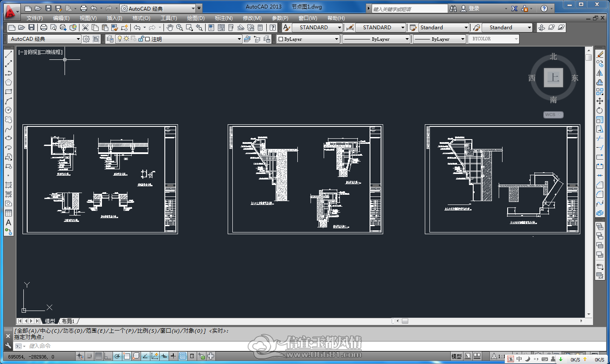Image resolution: width=610 pixels, height=364 pixels.
Task: Open the 文件(F) menu
Action: (x=35, y=18)
